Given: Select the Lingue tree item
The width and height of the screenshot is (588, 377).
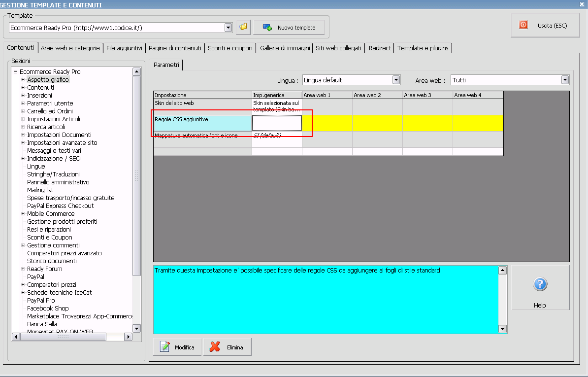Looking at the screenshot, I should pos(36,166).
